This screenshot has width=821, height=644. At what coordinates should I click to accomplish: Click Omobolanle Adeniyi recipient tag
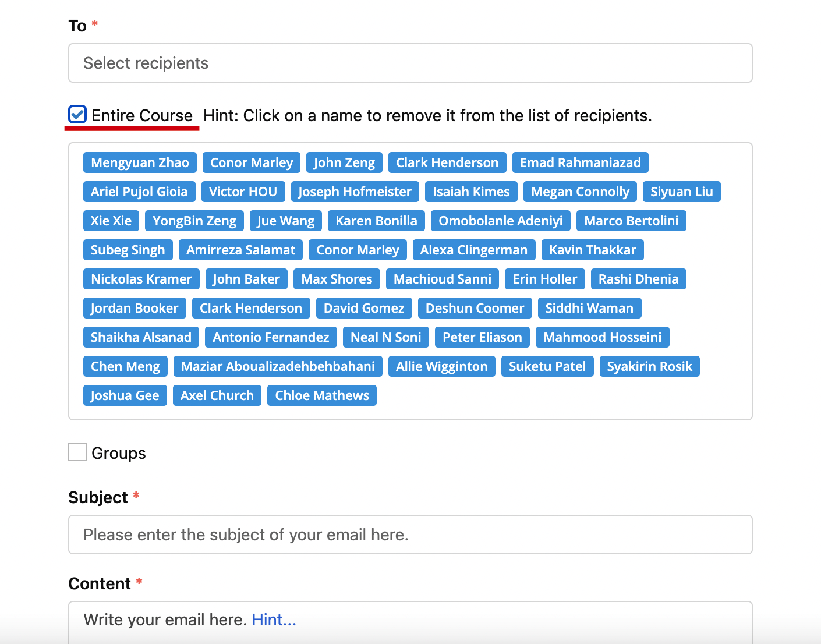tap(501, 221)
